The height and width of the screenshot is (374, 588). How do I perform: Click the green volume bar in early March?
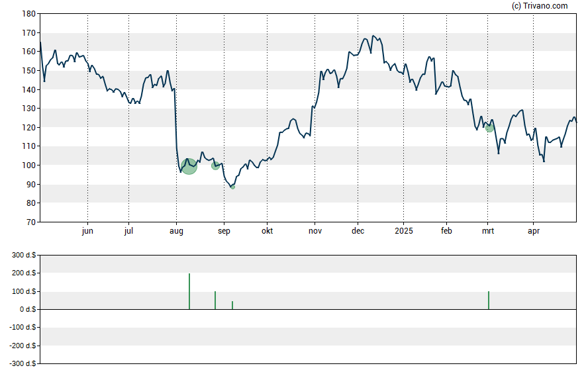(489, 300)
